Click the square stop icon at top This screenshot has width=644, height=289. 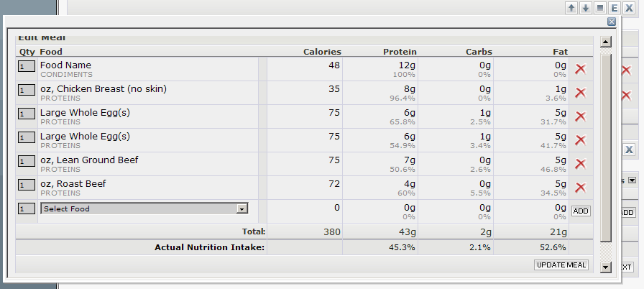(600, 8)
